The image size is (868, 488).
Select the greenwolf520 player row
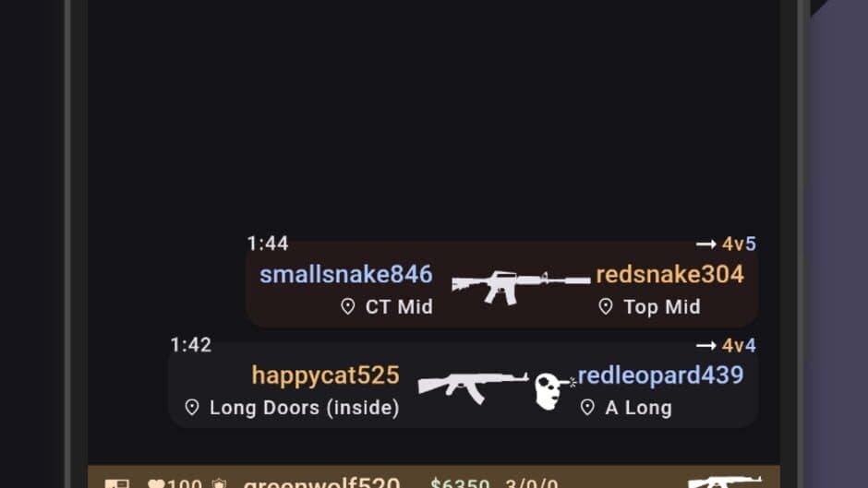[434, 477]
